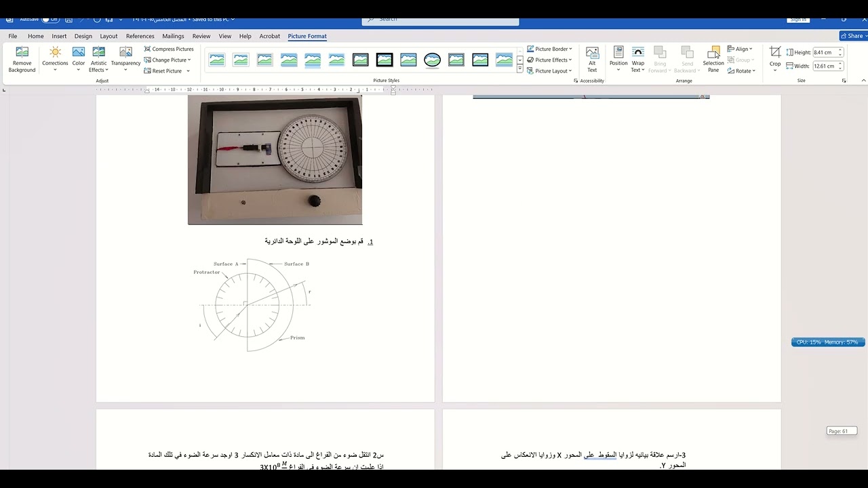Apply the thick black frame picture style
Screen dimensions: 868x488
pyautogui.click(x=384, y=60)
